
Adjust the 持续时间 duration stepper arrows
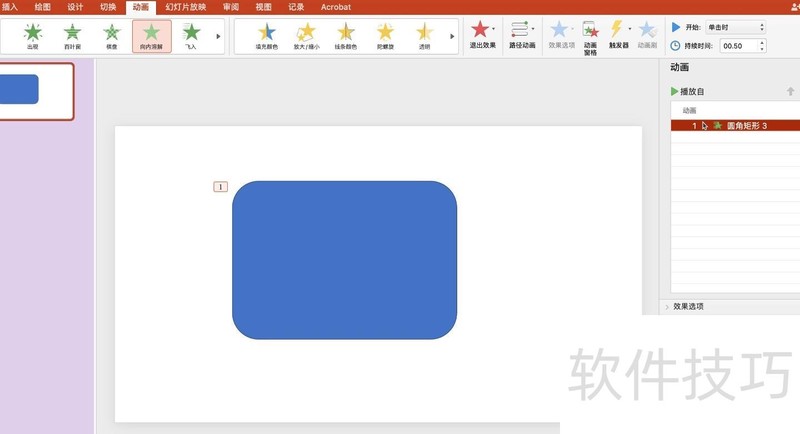(762, 45)
